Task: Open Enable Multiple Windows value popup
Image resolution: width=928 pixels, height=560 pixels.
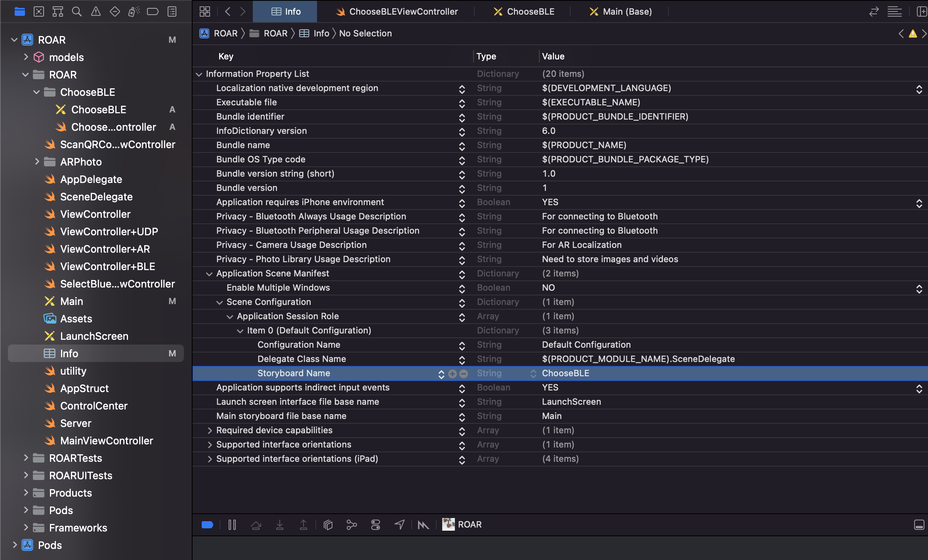Action: (x=919, y=288)
